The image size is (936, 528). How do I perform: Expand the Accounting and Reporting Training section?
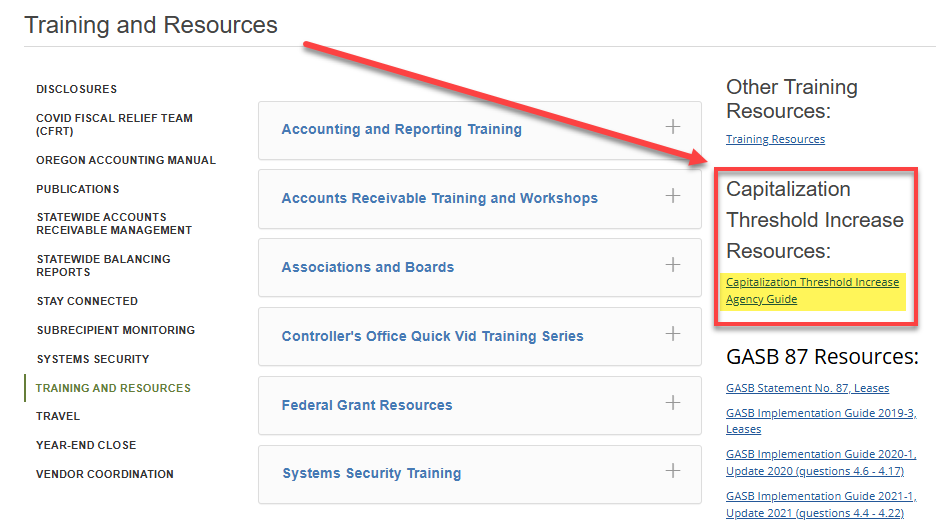pos(401,129)
